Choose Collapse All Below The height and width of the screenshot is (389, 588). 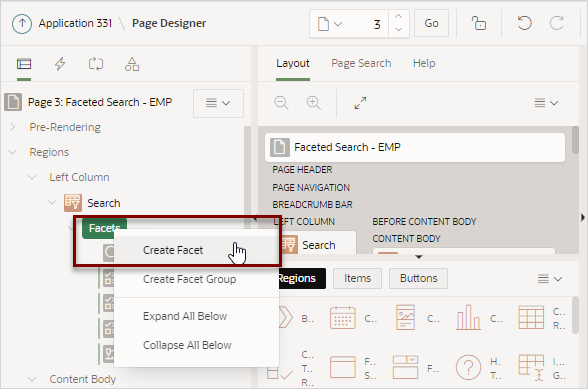click(x=196, y=345)
